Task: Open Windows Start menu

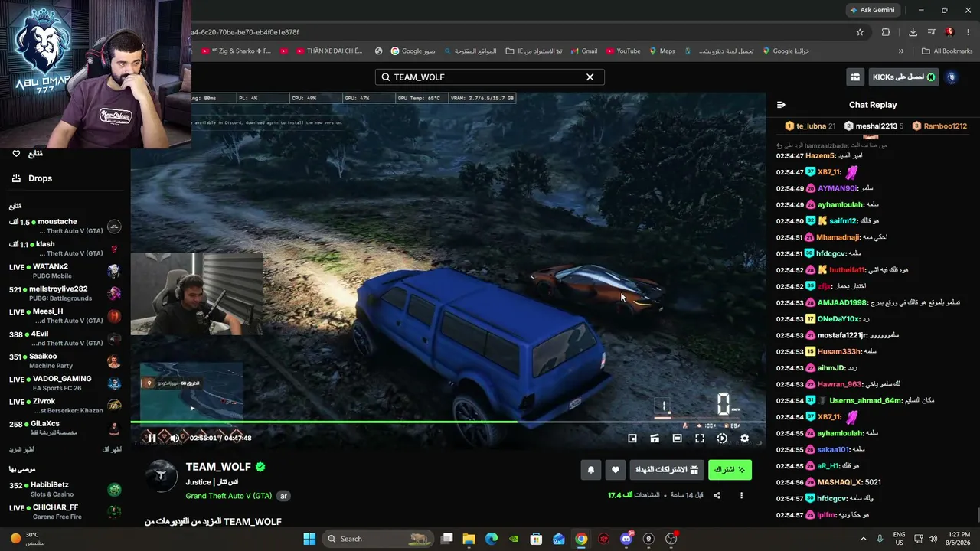Action: tap(309, 539)
